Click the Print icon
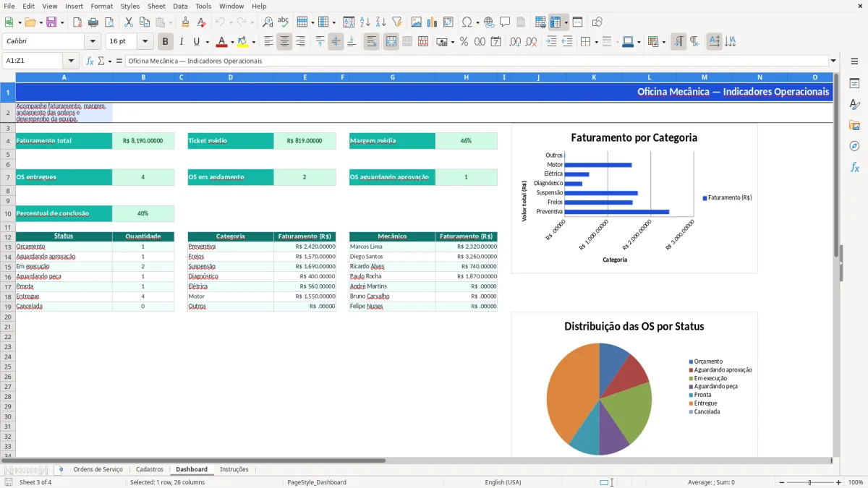 tap(93, 22)
